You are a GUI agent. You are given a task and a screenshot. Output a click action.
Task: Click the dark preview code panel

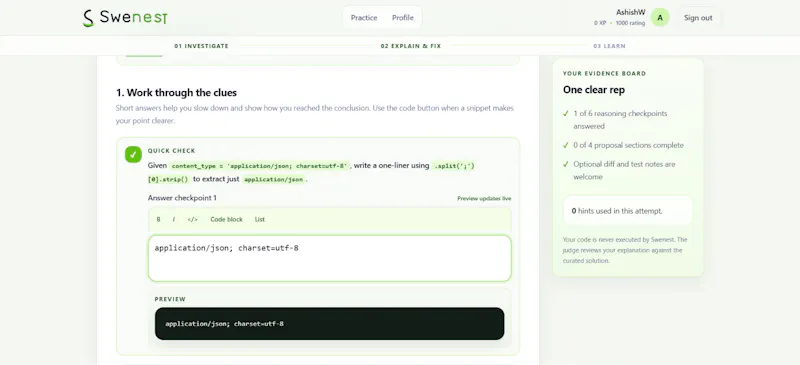330,324
